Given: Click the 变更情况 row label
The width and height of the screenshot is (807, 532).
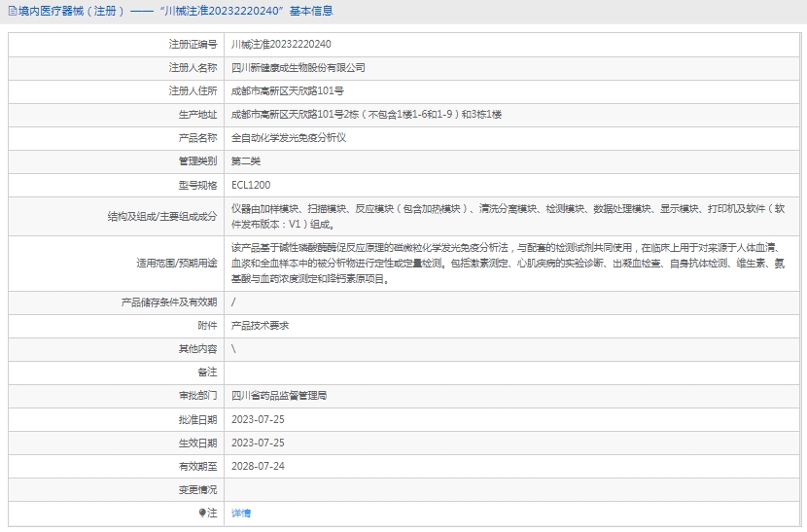Looking at the screenshot, I should pyautogui.click(x=197, y=489).
